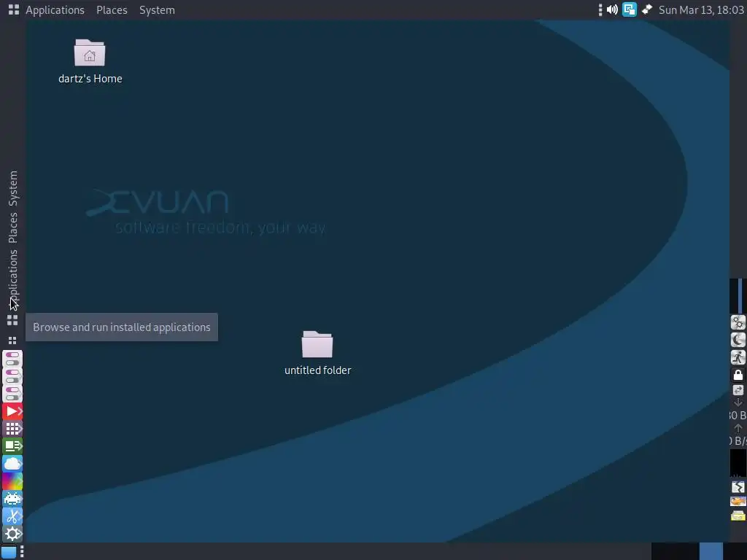
Task: Switch to the highlighted blue workspace
Action: click(x=711, y=551)
